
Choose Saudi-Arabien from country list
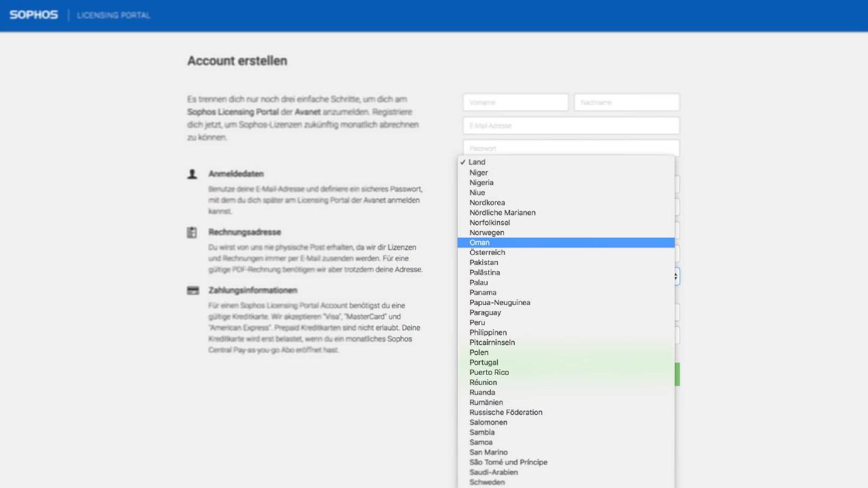tap(493, 472)
